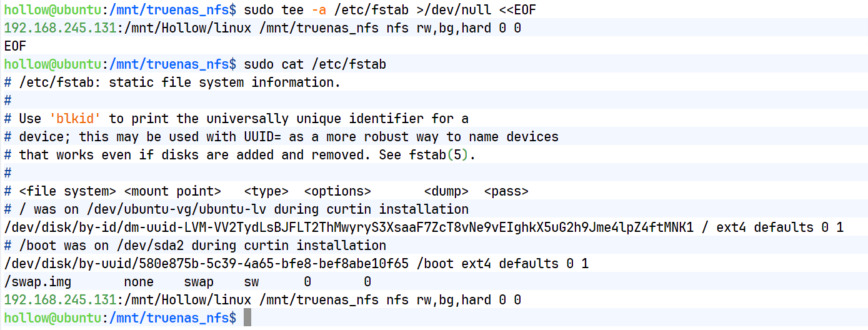Screen dimensions: 868x330
Task: Click the '<dump>' column header
Action: [x=446, y=191]
